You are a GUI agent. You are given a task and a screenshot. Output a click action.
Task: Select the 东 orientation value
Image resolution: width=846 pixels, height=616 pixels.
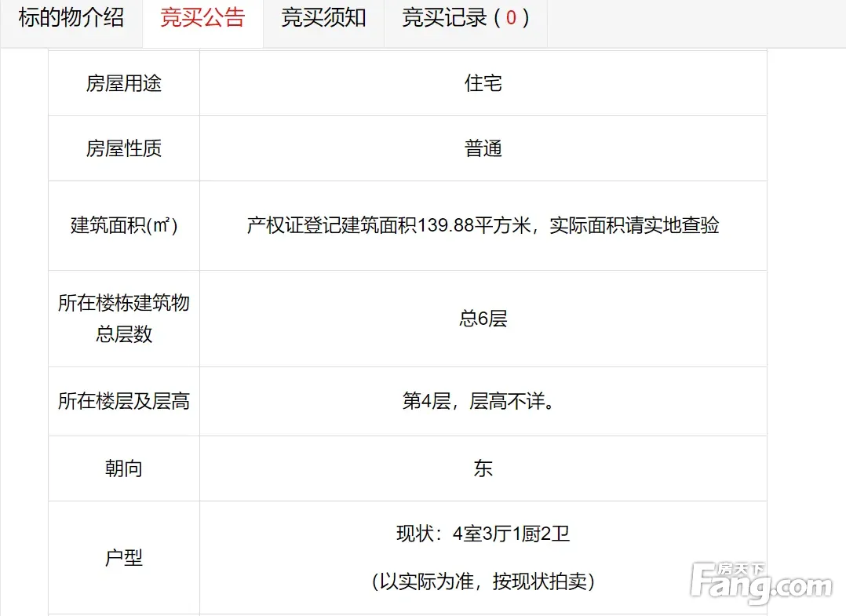483,469
